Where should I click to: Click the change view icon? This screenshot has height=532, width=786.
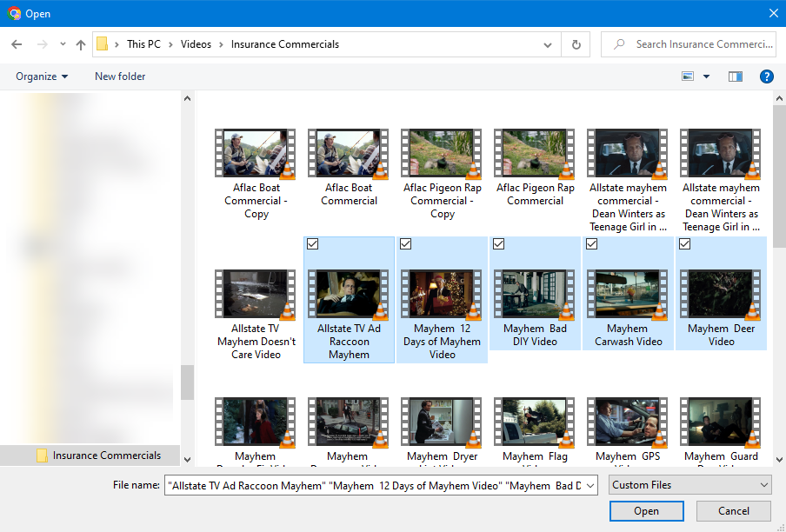pyautogui.click(x=688, y=76)
